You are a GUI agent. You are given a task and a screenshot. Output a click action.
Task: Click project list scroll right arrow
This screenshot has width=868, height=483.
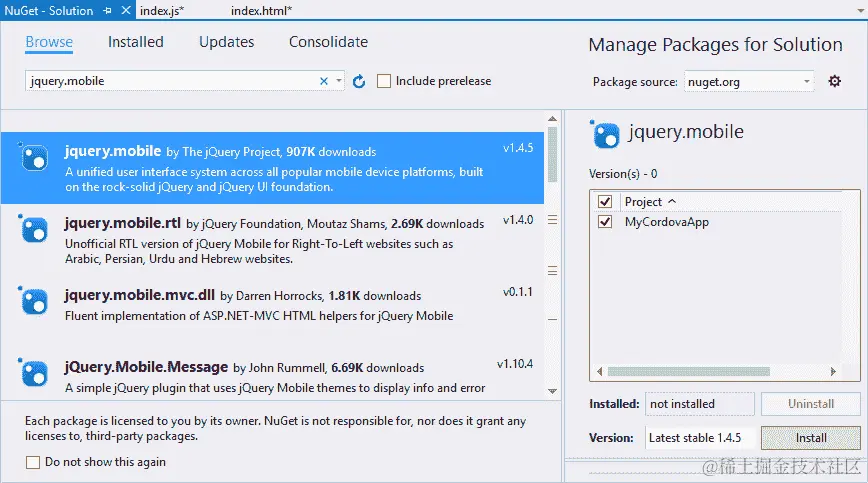click(833, 371)
